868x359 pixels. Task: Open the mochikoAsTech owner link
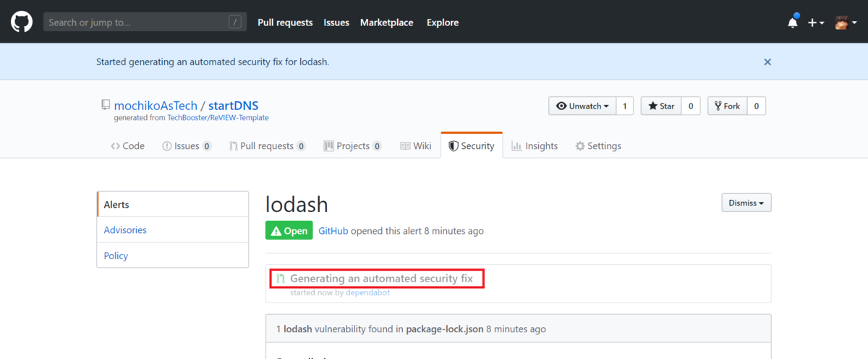coord(155,106)
